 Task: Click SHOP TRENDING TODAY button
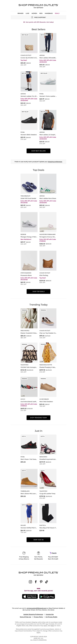click(38, 418)
